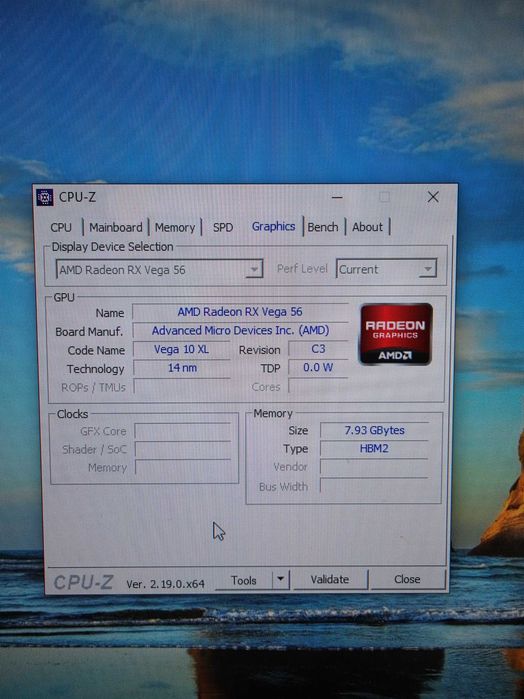This screenshot has height=699, width=524.
Task: Click the empty Cores field
Action: click(318, 386)
